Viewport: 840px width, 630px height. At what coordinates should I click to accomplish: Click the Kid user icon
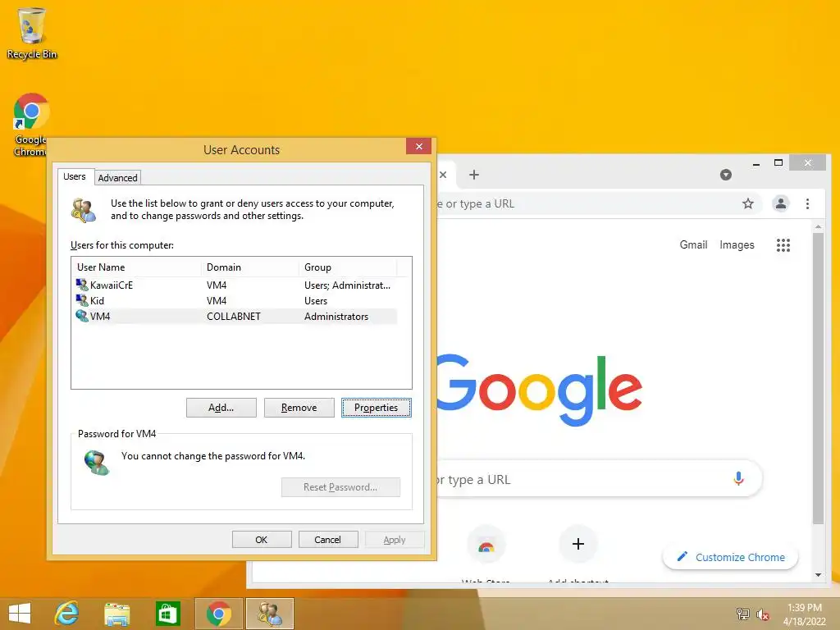82,300
